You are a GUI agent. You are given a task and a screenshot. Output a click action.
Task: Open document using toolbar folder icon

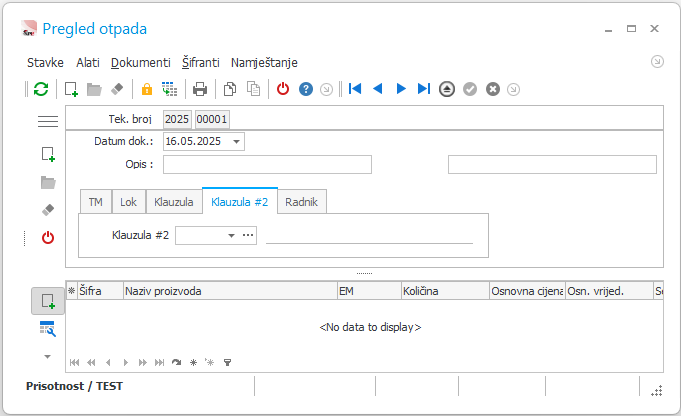pos(94,89)
